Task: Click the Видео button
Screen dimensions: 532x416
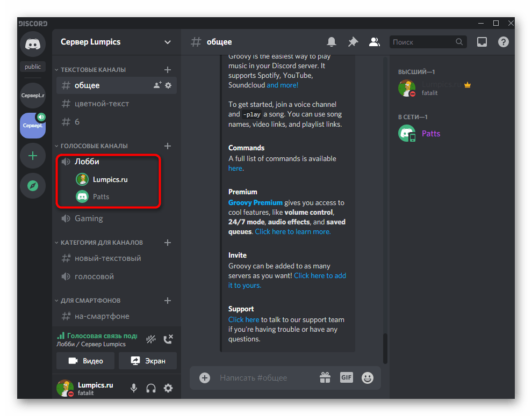Action: click(x=85, y=361)
